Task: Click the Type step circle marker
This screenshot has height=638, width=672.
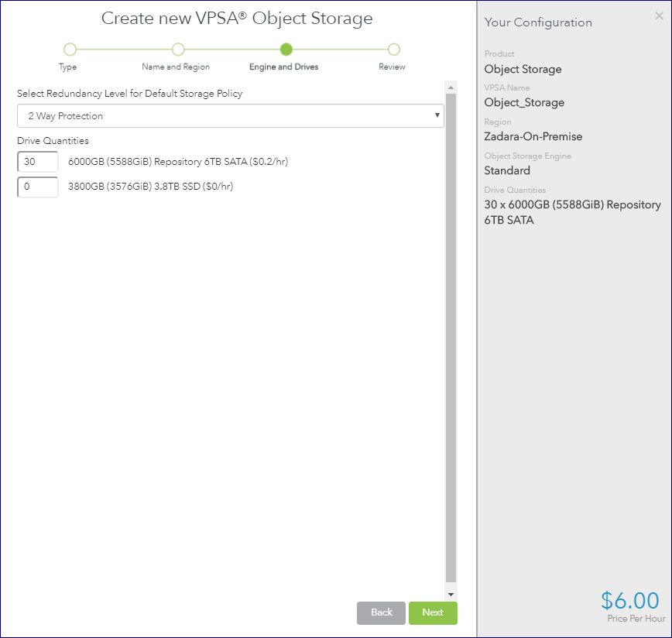Action: point(70,50)
